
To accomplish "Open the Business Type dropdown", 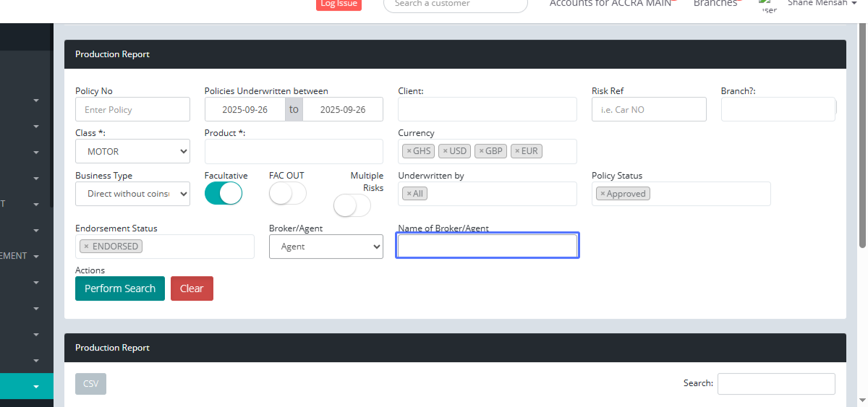I will click(132, 194).
